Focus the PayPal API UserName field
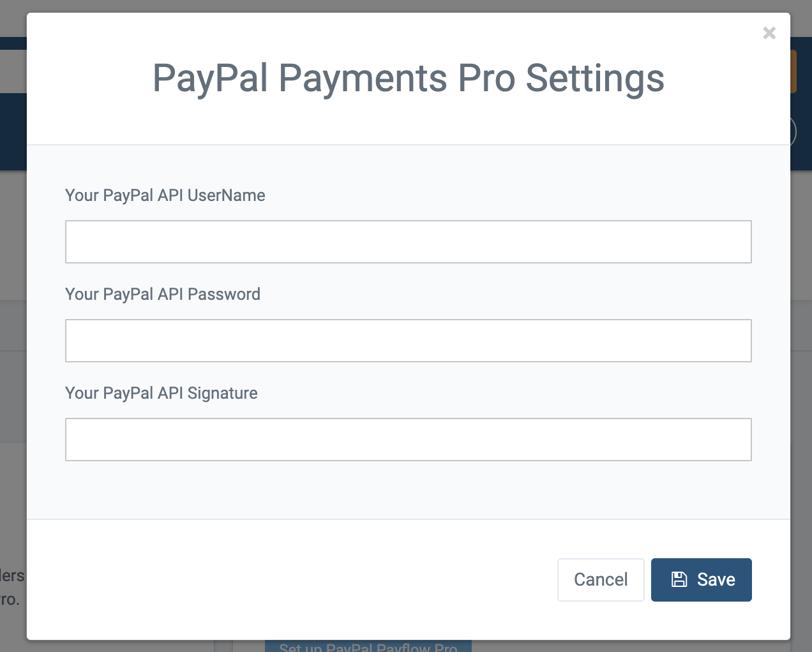 409,242
